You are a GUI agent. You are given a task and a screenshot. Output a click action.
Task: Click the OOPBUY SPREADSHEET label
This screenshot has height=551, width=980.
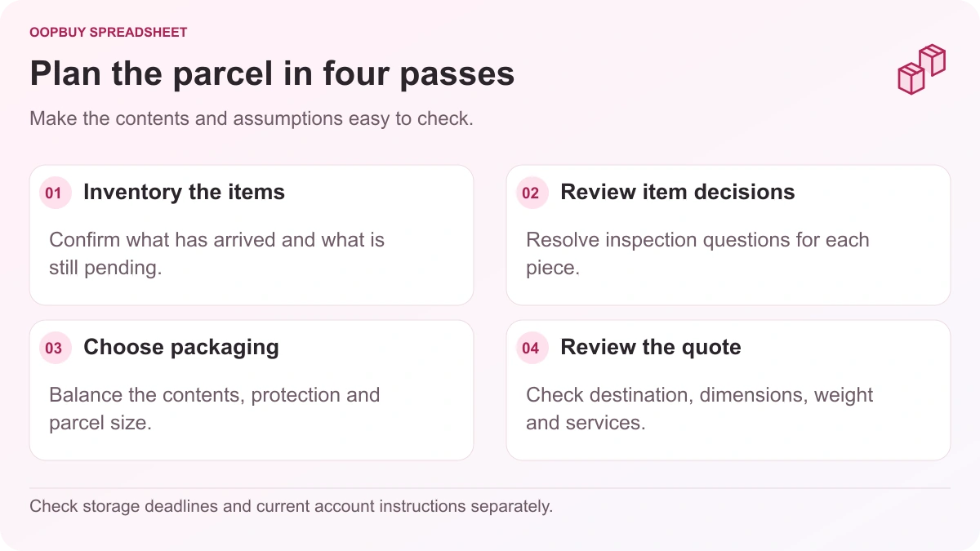coord(109,33)
